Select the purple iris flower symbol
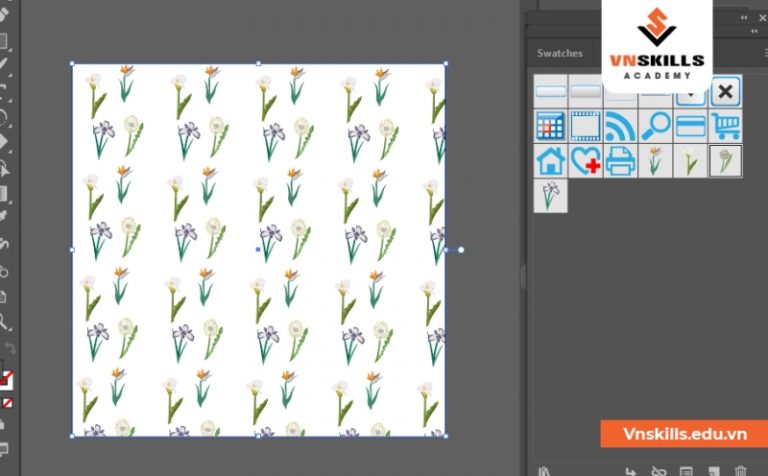Viewport: 768px width, 476px height. 551,196
